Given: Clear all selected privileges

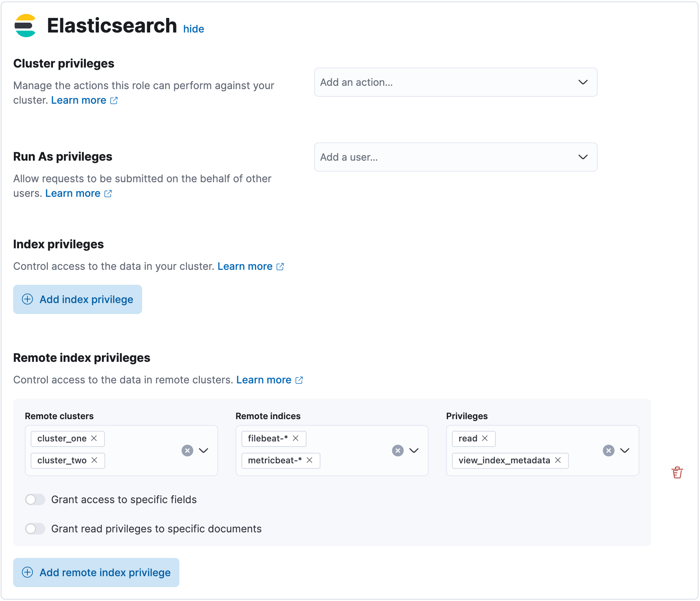Looking at the screenshot, I should 608,450.
